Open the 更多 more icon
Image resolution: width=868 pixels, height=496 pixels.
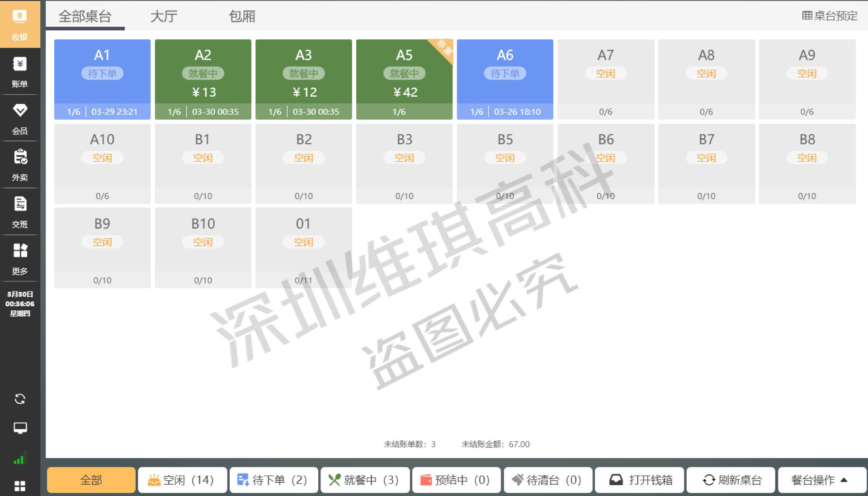(x=20, y=259)
